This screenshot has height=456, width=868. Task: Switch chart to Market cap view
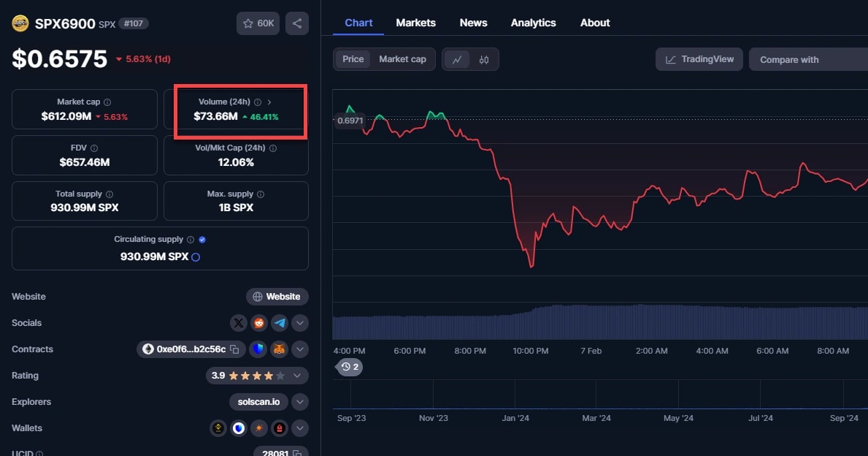point(402,59)
